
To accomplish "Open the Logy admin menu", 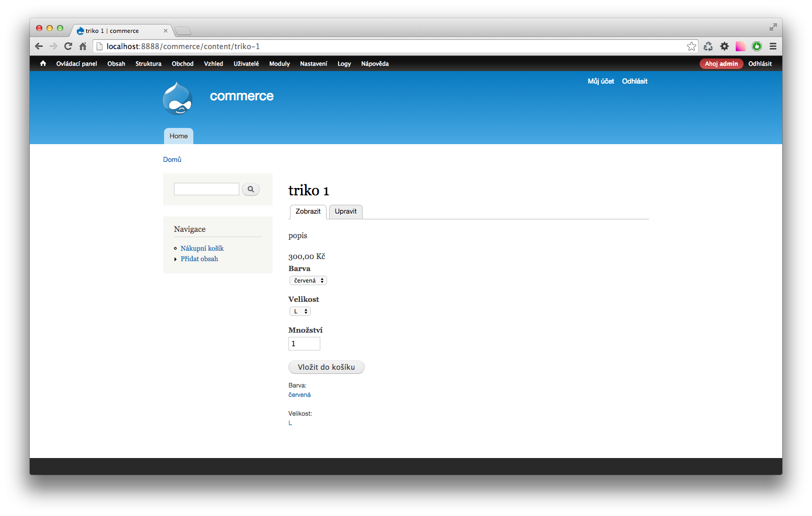I will click(x=344, y=64).
